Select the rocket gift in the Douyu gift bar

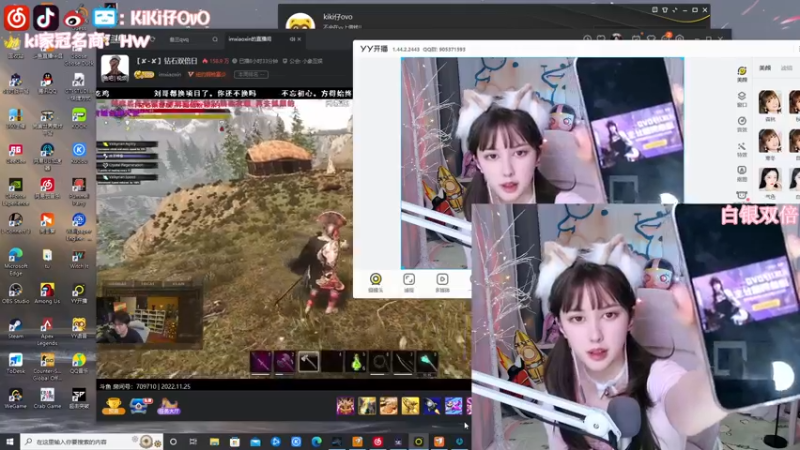coord(432,406)
